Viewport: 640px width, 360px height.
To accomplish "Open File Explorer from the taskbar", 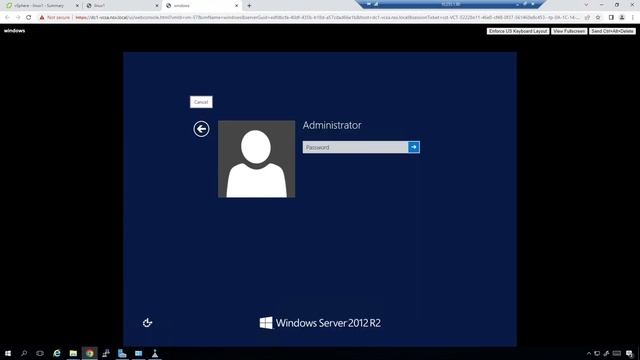I will [x=73, y=353].
